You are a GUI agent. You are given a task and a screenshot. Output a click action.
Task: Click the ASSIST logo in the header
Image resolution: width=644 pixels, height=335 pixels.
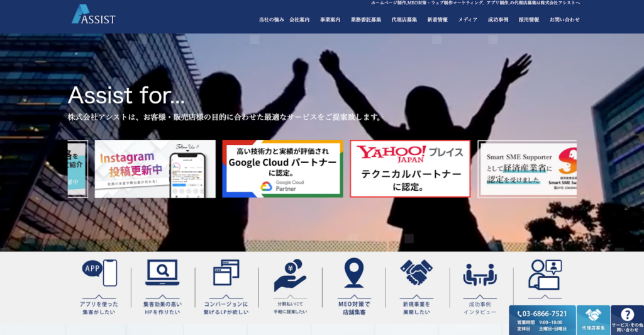click(x=94, y=14)
